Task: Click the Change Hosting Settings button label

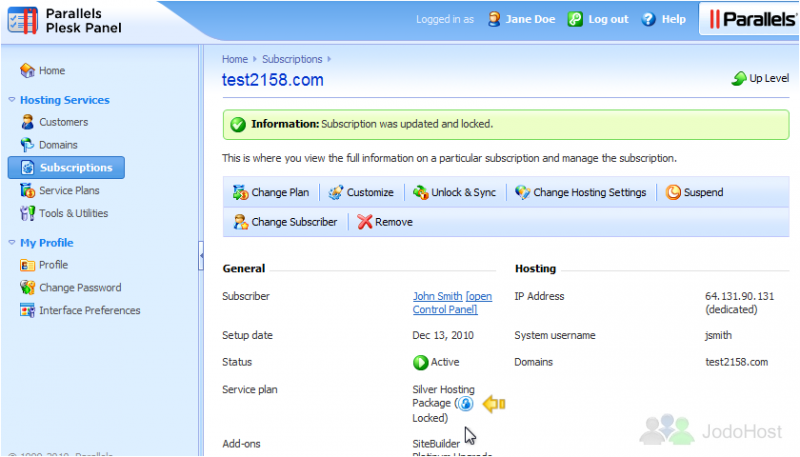Action: (x=590, y=192)
